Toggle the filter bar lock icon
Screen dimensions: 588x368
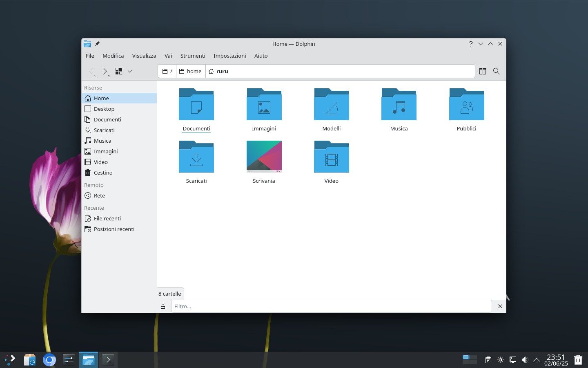click(163, 306)
